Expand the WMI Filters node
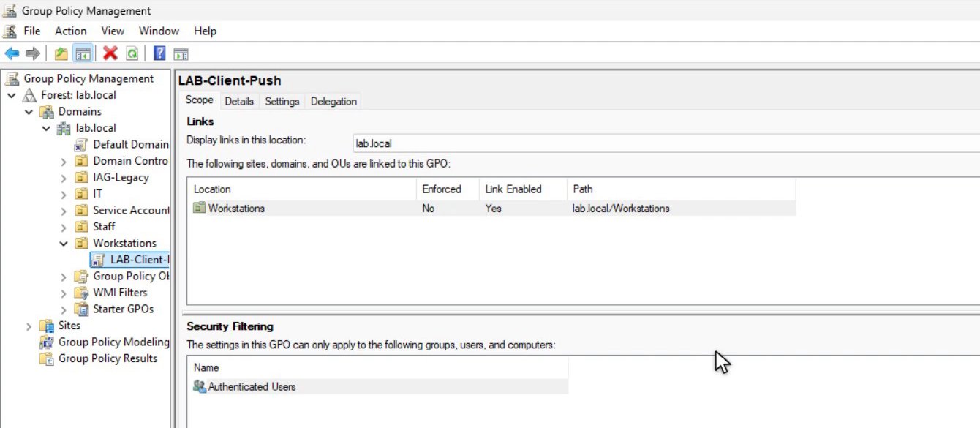 pyautogui.click(x=64, y=293)
